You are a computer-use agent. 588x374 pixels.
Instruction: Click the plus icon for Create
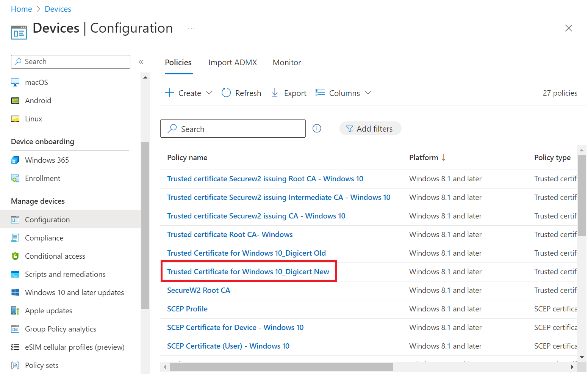click(x=169, y=93)
